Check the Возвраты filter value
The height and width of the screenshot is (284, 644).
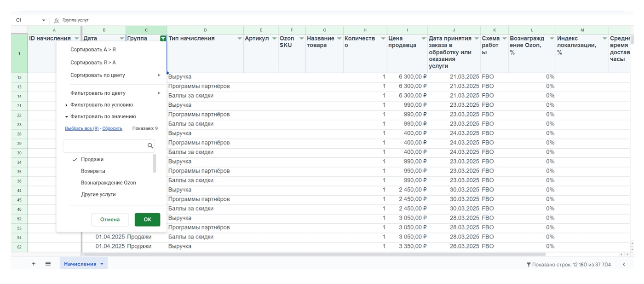[x=93, y=171]
